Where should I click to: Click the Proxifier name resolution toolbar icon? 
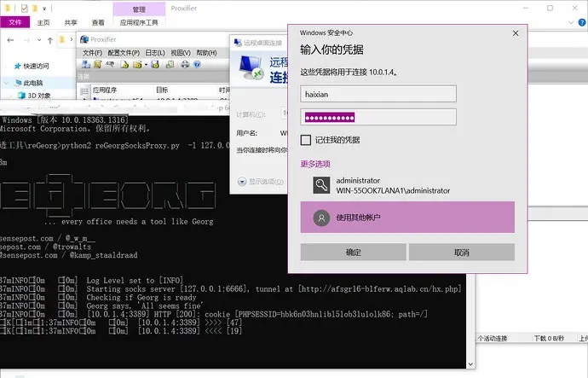coord(110,65)
